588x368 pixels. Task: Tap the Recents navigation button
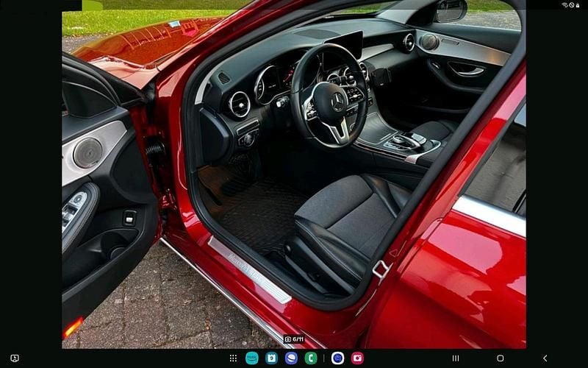456,358
